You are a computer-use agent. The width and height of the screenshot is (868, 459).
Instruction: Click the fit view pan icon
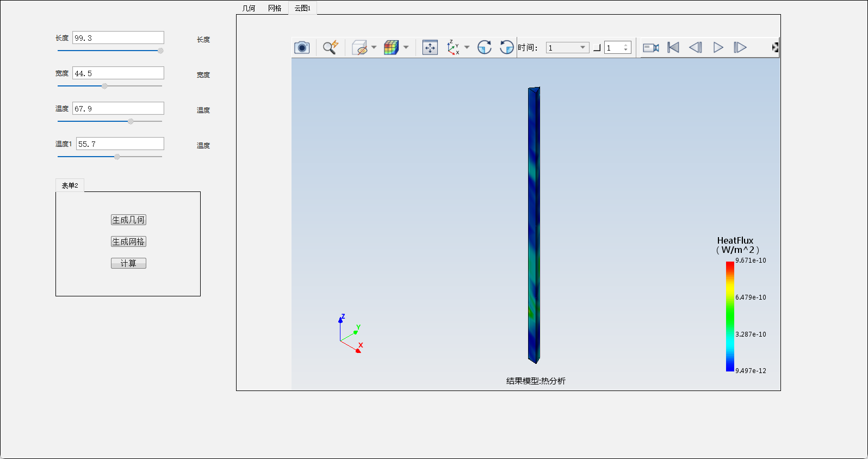tap(430, 47)
